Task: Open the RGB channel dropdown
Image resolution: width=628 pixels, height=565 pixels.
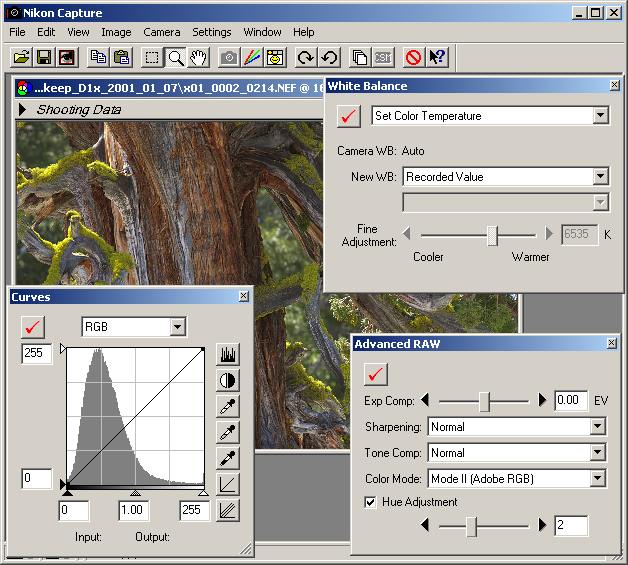Action: (x=177, y=327)
